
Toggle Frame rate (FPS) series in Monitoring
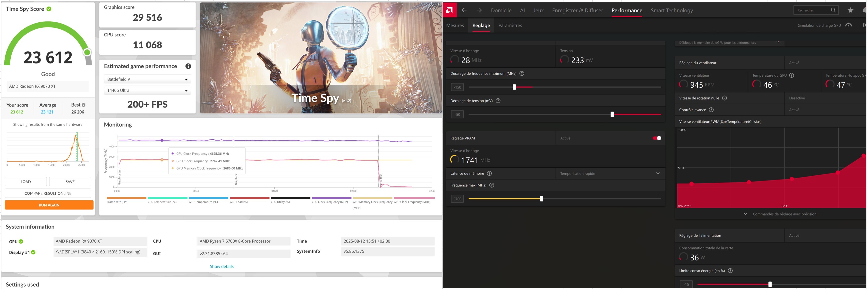(126, 200)
